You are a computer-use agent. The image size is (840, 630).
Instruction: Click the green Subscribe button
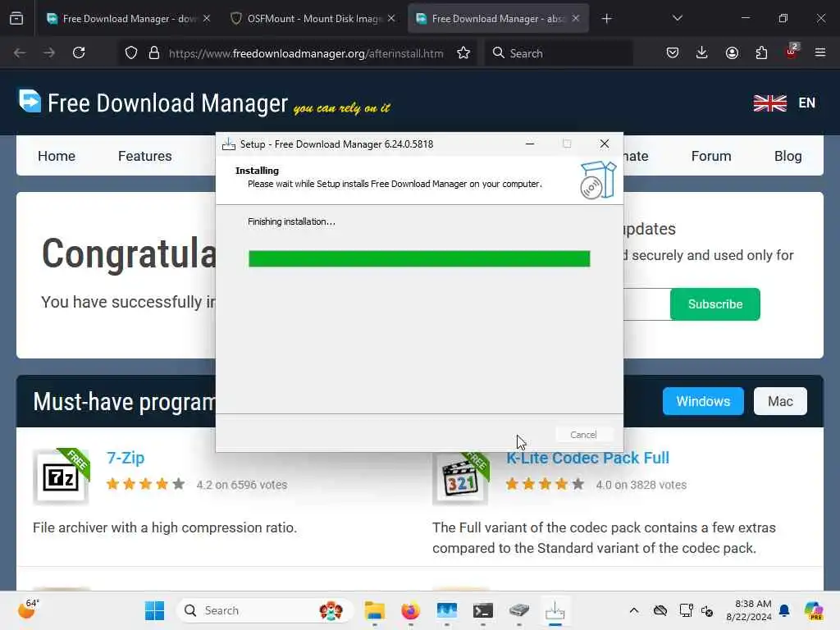point(714,304)
